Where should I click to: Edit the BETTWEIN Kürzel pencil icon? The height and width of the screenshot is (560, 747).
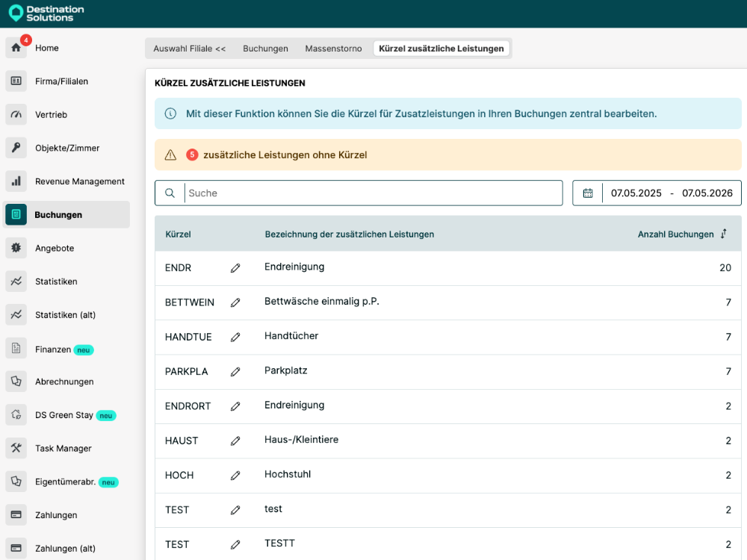click(235, 302)
